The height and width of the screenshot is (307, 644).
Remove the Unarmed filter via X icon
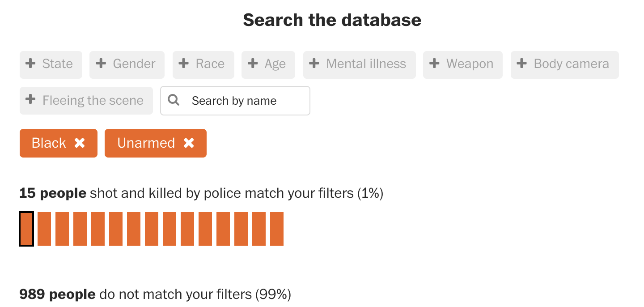coord(189,143)
